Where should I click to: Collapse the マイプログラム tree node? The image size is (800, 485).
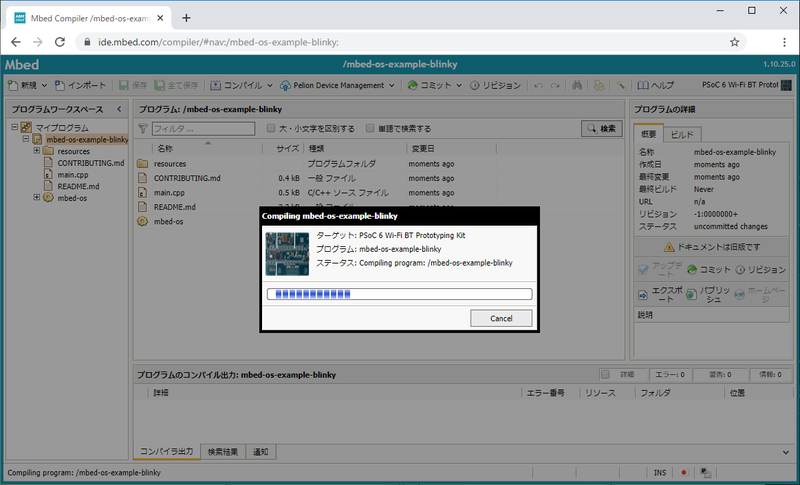[x=14, y=127]
